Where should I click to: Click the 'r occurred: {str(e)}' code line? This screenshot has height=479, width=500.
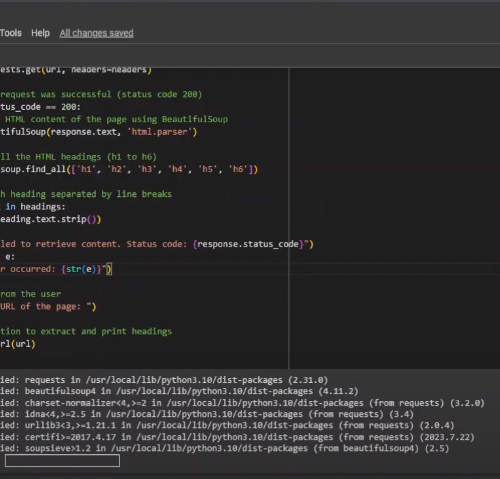pyautogui.click(x=56, y=269)
